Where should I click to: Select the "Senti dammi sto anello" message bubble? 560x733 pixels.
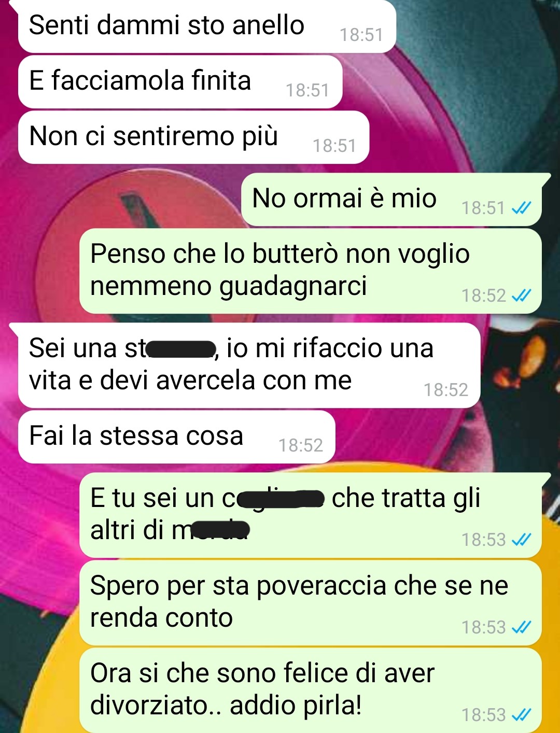pos(206,26)
